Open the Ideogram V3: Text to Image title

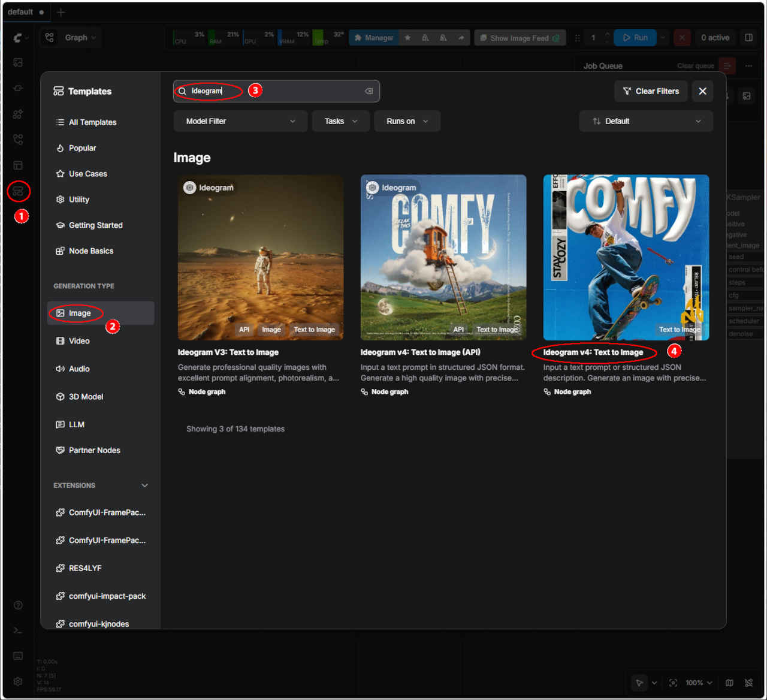tap(228, 352)
